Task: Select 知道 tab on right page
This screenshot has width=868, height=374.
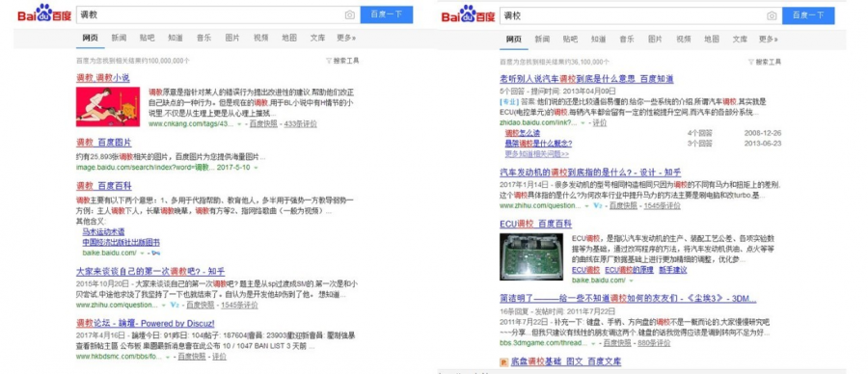Action: [598, 40]
